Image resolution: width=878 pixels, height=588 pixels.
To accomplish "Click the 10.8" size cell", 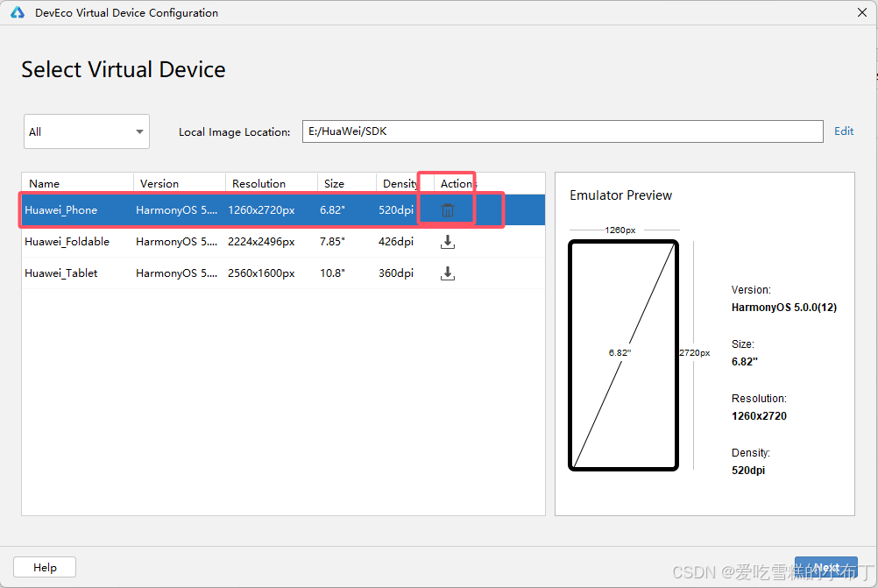I will click(332, 273).
